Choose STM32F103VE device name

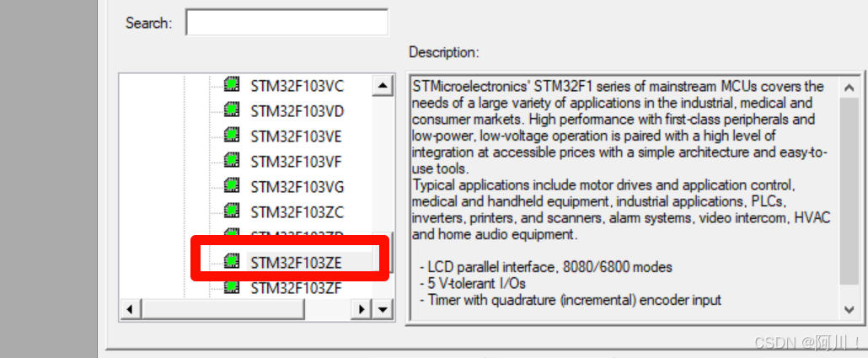coord(296,136)
